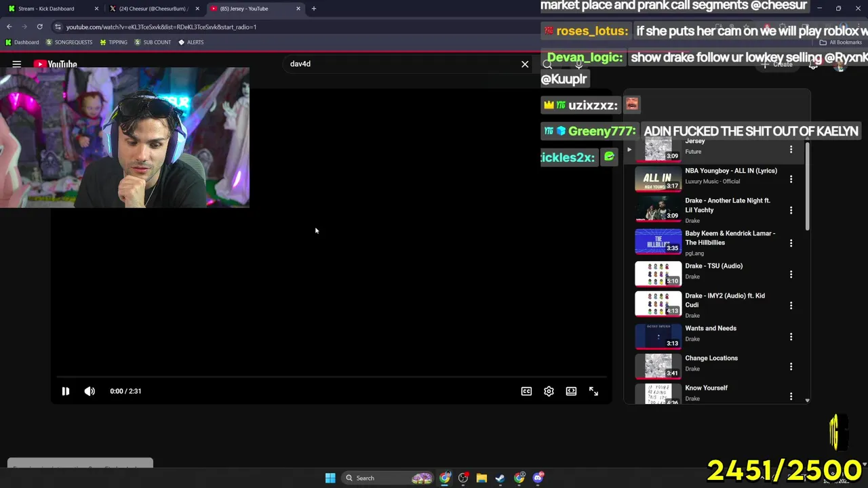The height and width of the screenshot is (488, 868).
Task: Click the playlist panel scrollbar thumb
Action: pyautogui.click(x=807, y=187)
